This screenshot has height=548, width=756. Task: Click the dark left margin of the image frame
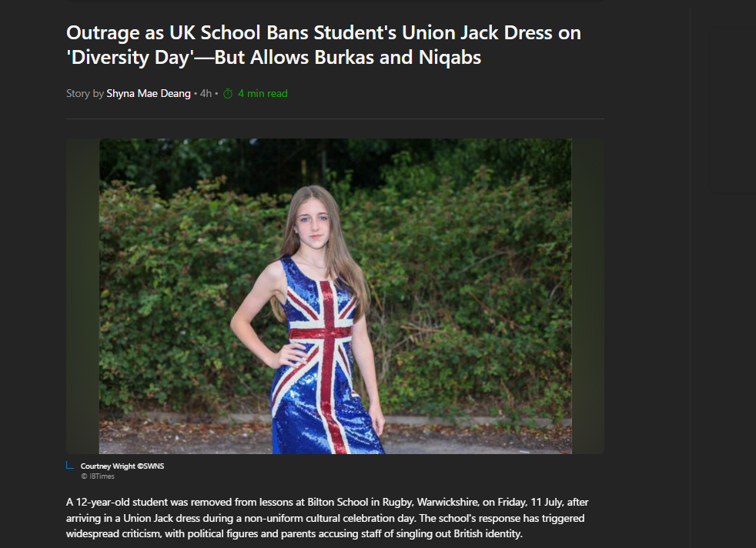coord(82,296)
